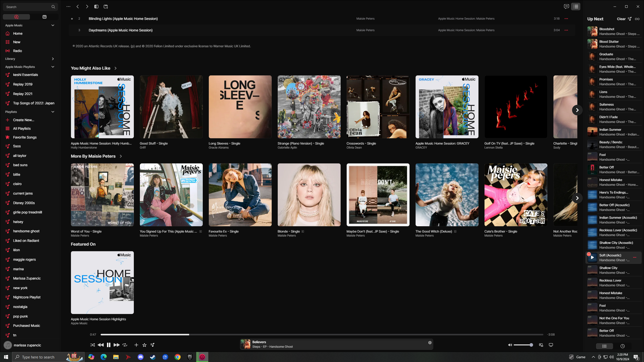Open the mini player icon

pyautogui.click(x=541, y=345)
